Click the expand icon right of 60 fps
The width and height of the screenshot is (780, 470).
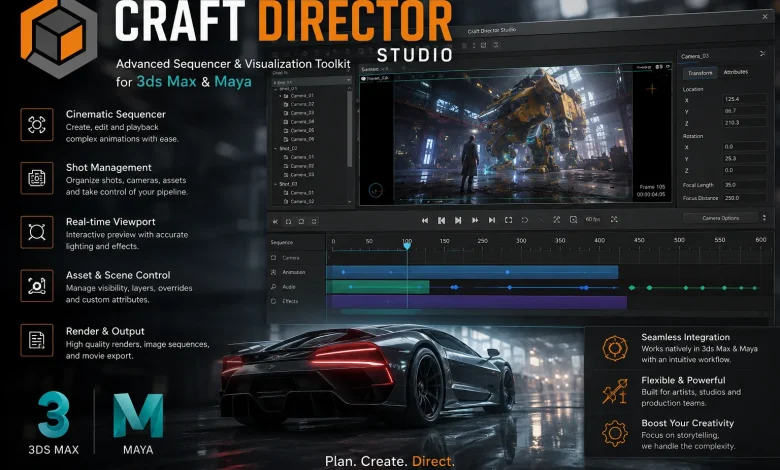click(614, 219)
